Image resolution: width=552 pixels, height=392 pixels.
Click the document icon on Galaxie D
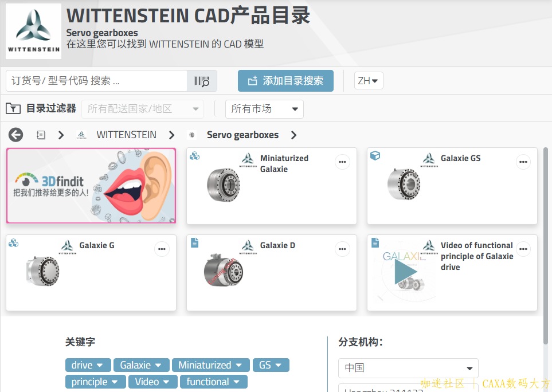click(195, 242)
